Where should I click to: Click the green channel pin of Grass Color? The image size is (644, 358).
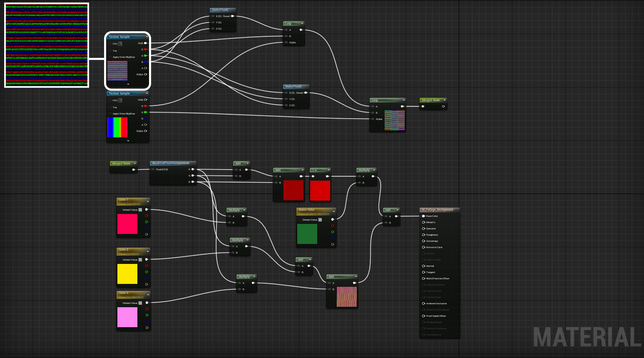tap(333, 232)
